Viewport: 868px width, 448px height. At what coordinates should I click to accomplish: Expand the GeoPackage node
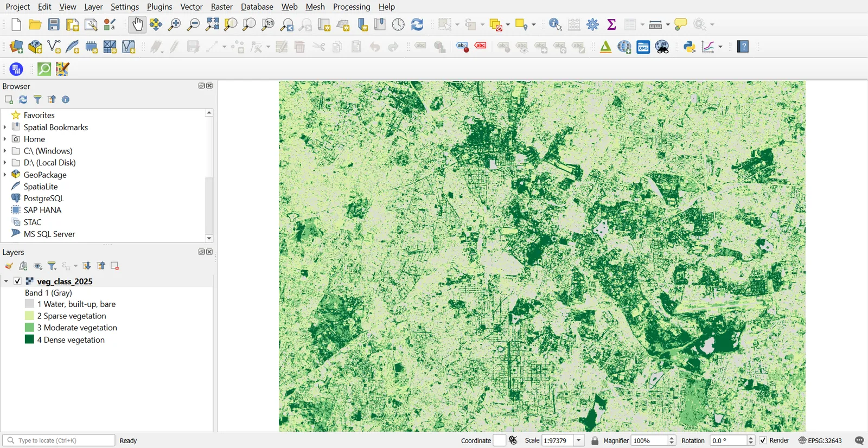coord(5,174)
